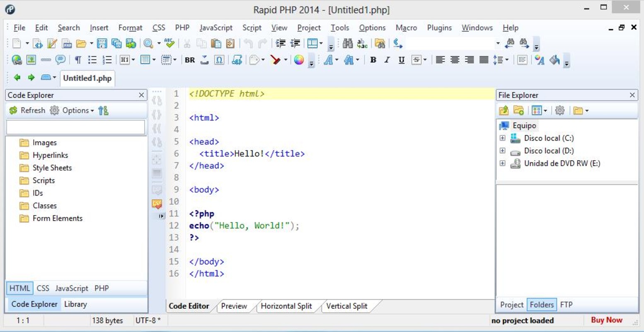Expand the Disco local (C:) tree node
Viewport: 644px width, 332px height.
(502, 138)
